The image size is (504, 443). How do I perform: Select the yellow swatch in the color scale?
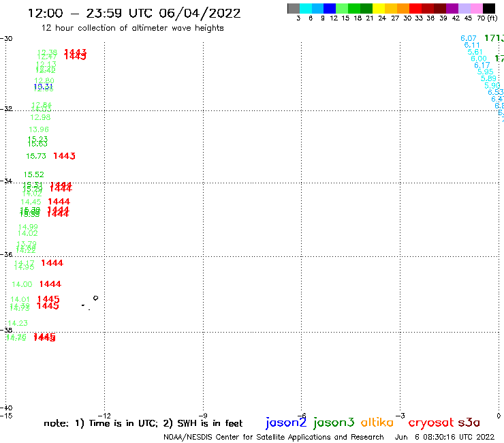[x=379, y=8]
